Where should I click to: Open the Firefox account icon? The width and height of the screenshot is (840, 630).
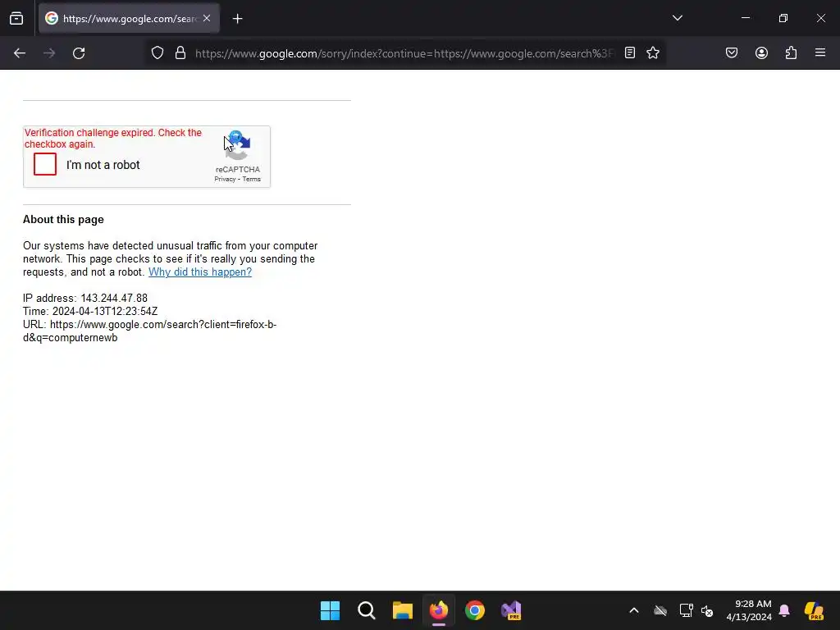(x=761, y=53)
